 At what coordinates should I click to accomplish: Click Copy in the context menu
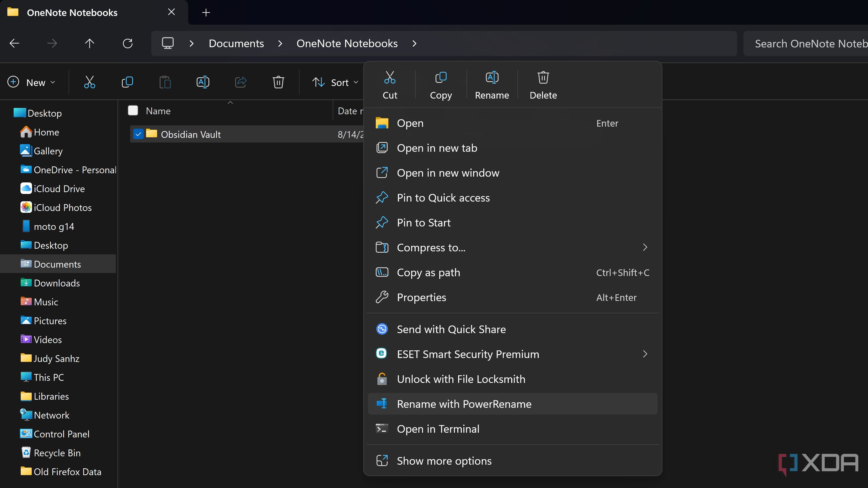pos(441,85)
